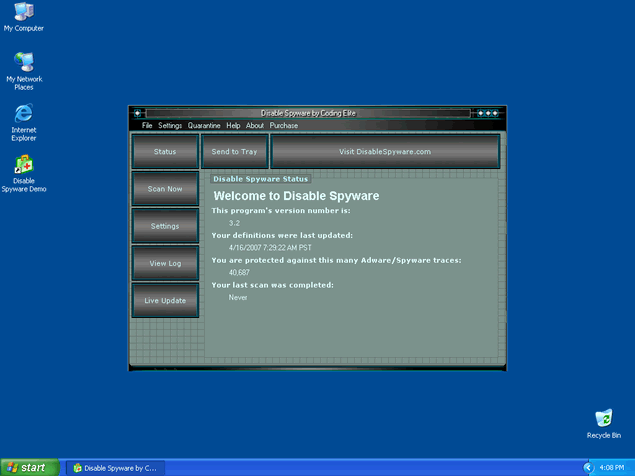The image size is (635, 476).
Task: Run Live Update from the sidebar
Action: coord(165,300)
